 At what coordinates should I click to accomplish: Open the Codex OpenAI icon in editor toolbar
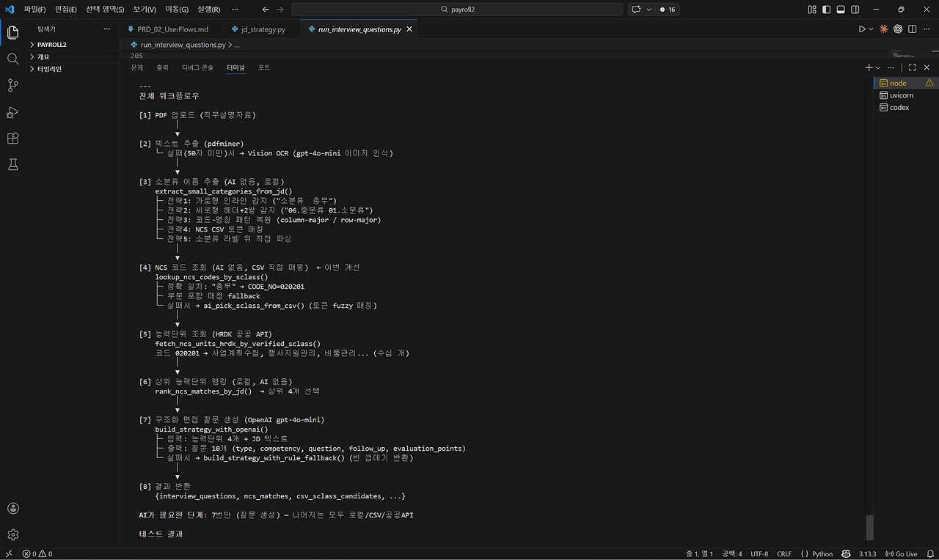[x=898, y=29]
